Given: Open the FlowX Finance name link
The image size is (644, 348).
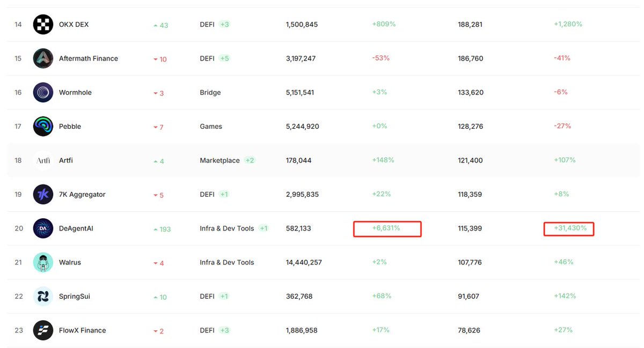Looking at the screenshot, I should 83,330.
